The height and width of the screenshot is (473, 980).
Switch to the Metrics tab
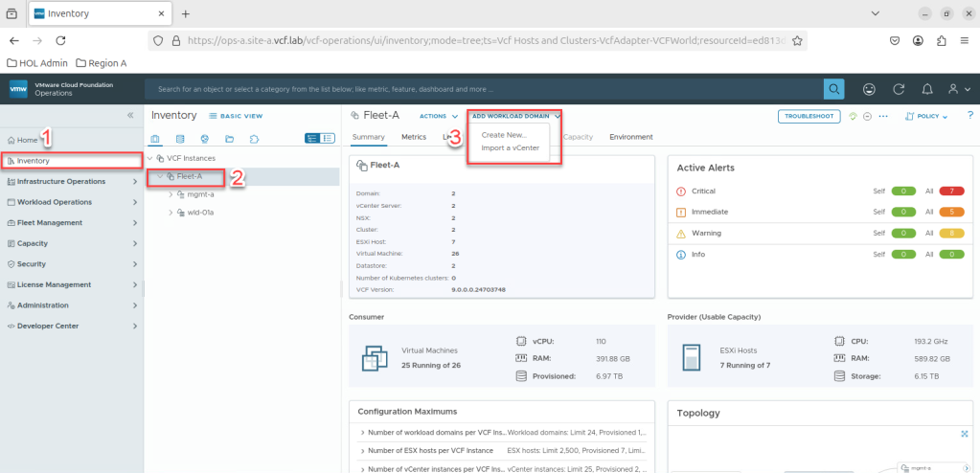click(414, 137)
